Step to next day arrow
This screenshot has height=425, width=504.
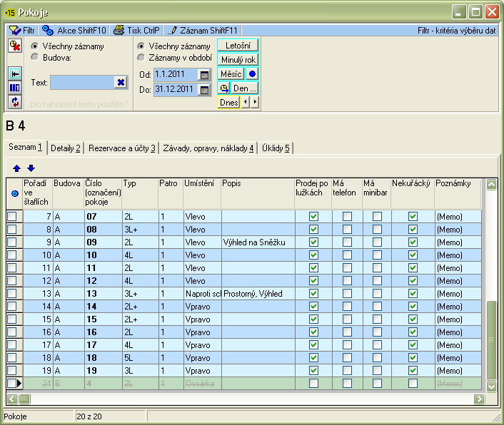[255, 102]
